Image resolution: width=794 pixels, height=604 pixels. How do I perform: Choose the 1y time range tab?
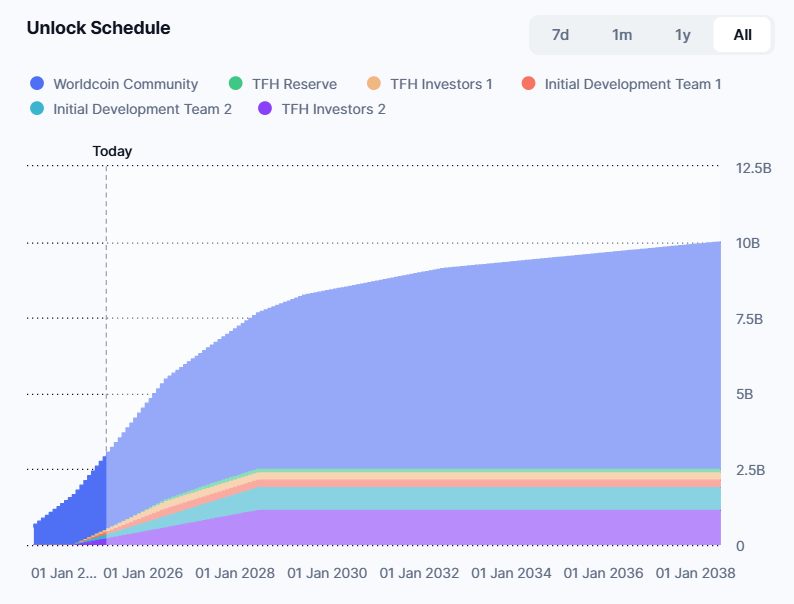[683, 35]
